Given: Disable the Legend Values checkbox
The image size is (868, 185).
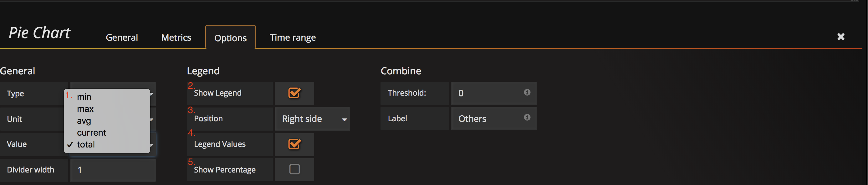Looking at the screenshot, I should [x=294, y=144].
